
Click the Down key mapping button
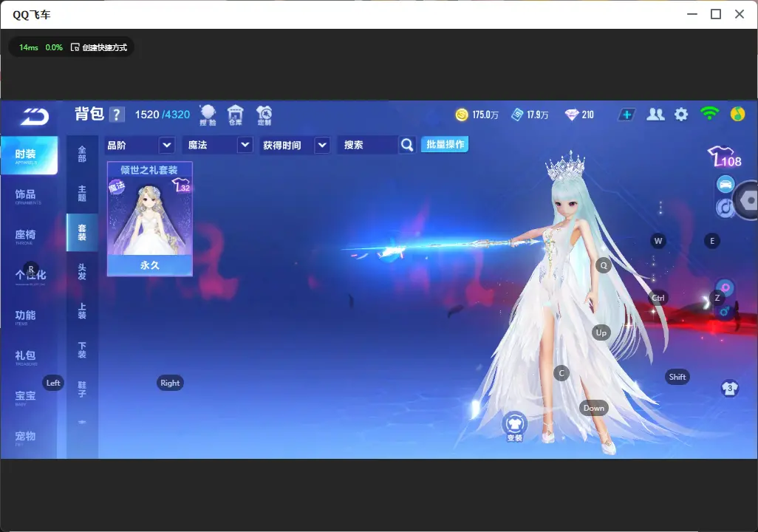[x=594, y=408]
